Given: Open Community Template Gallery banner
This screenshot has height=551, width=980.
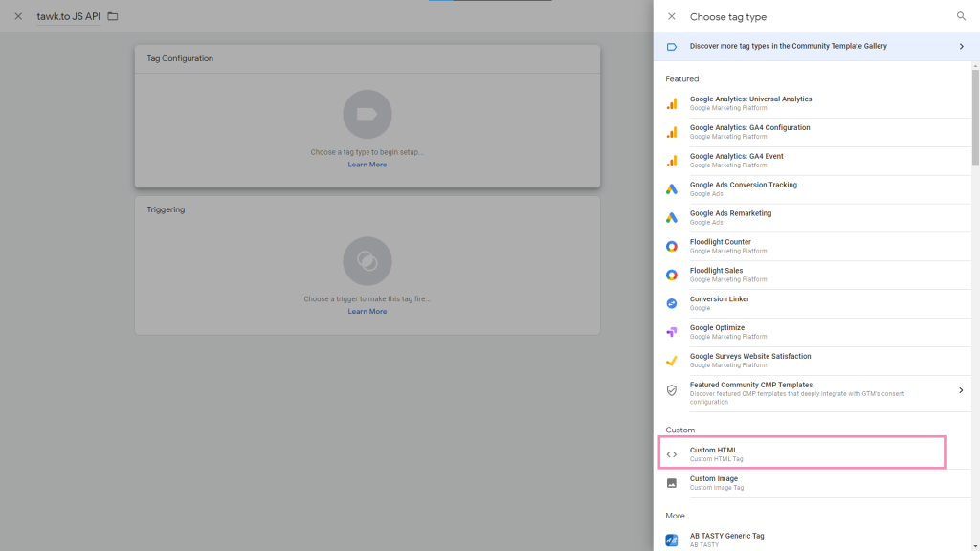Looking at the screenshot, I should point(816,46).
